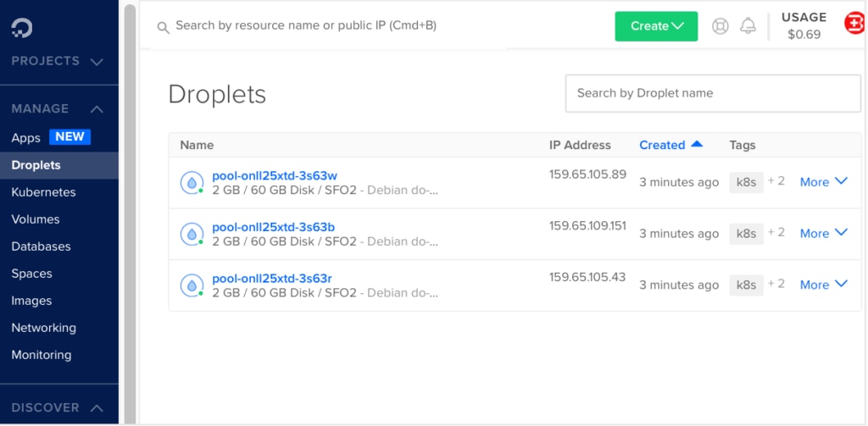The height and width of the screenshot is (426, 868).
Task: Open the Create dropdown
Action: (656, 26)
